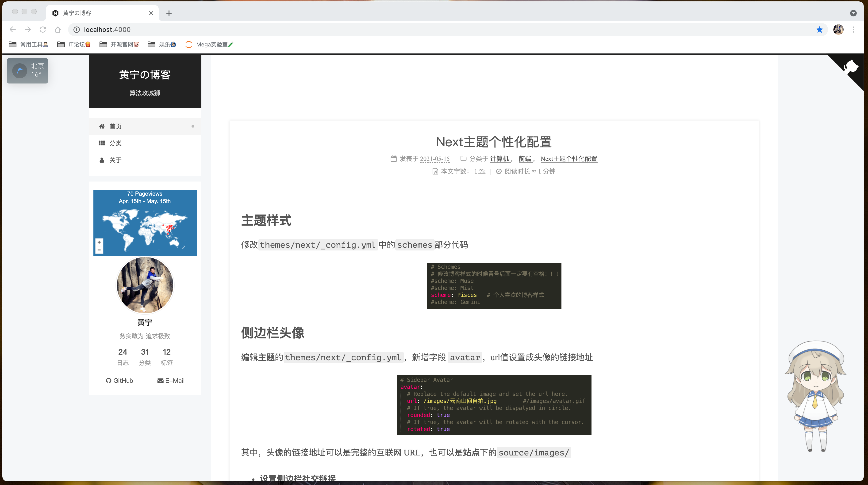Click the 务实敢为 追求极致 motto
The height and width of the screenshot is (485, 868).
click(x=145, y=336)
